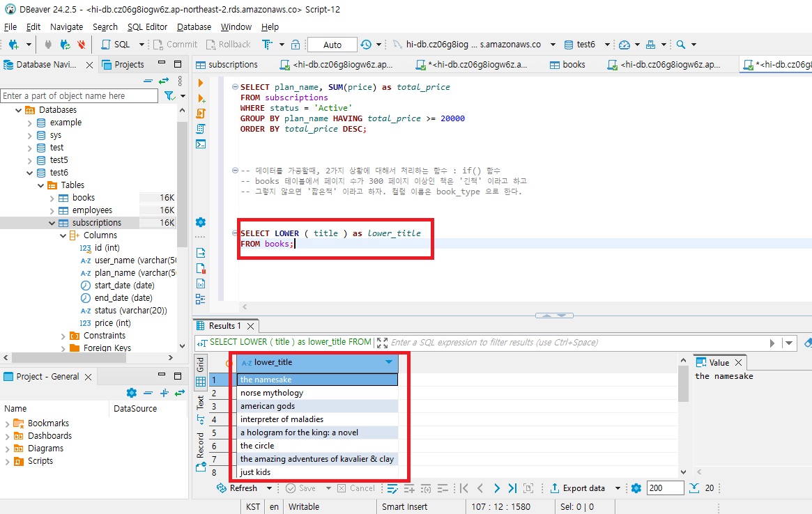Click the Execute script icon
Image resolution: width=812 pixels, height=514 pixels.
pyautogui.click(x=201, y=114)
